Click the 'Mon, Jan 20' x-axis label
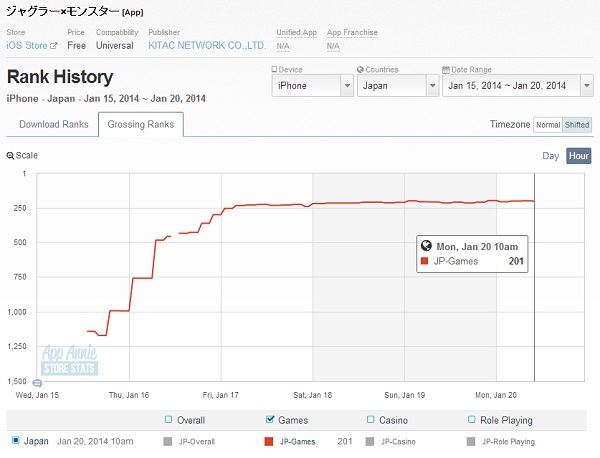This screenshot has width=600, height=458. (496, 395)
